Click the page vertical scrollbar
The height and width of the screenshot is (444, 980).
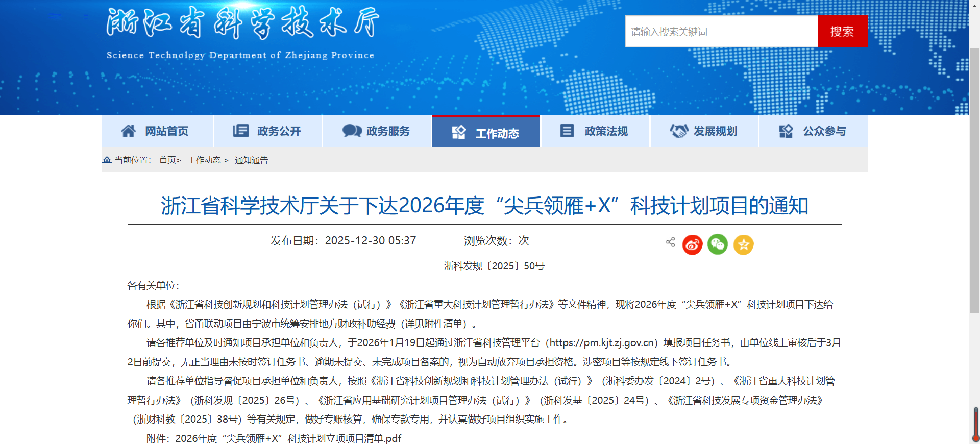(974, 204)
